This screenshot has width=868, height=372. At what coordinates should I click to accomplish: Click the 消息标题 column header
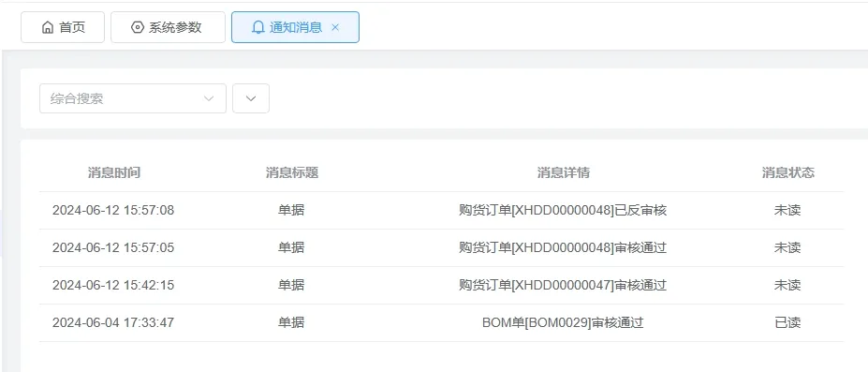(x=292, y=172)
